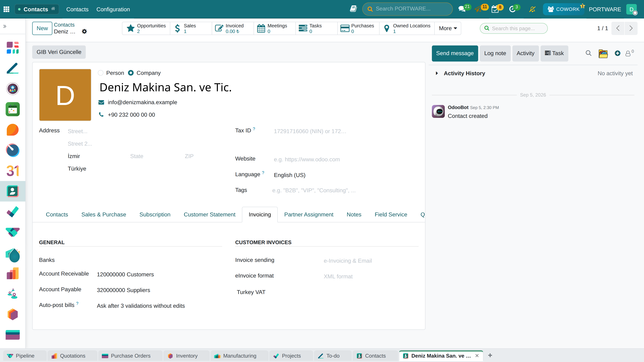
Task: Open the conversations icon with 21 badge
Action: point(462,9)
